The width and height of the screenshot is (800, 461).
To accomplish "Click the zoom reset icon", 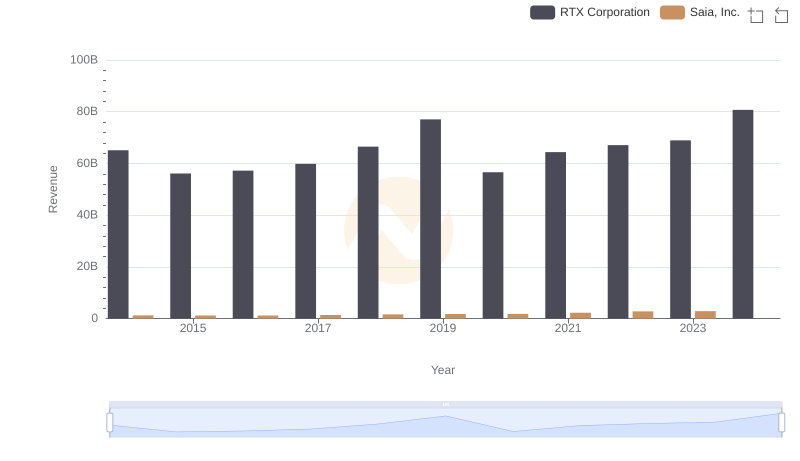I will [x=781, y=15].
